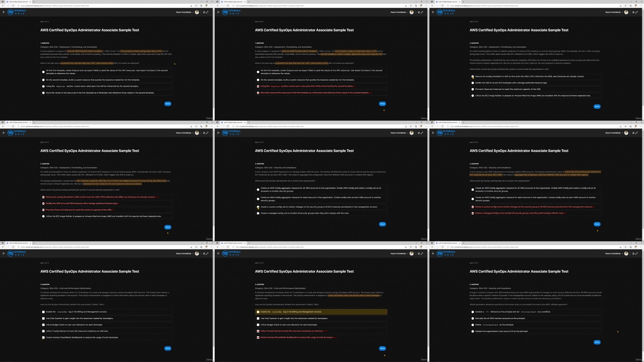The image size is (644, 362).
Task: Expand Wayne-TutorialsDojo dropdown in Q2 window without crossed-out options
Action: (614, 12)
